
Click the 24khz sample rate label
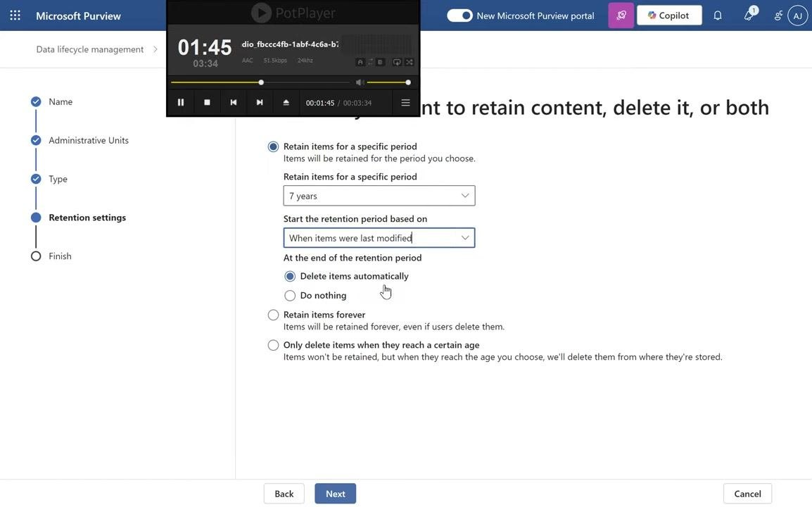coord(305,61)
